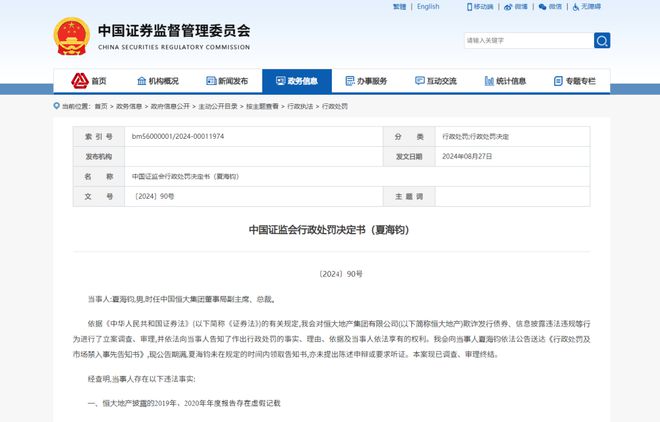The image size is (660, 422).
Task: Click the newspaper icon beside 新闻发布
Action: coord(211,81)
